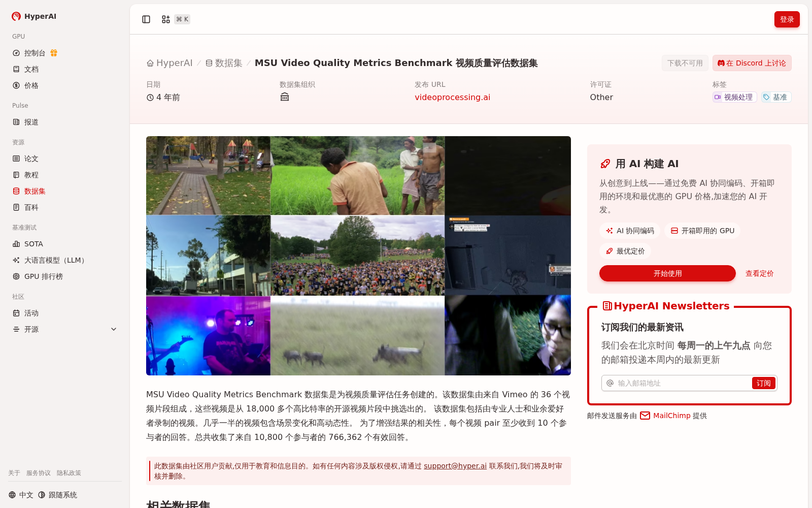The width and height of the screenshot is (812, 508).
Task: Click the dataset preview image collage
Action: tap(358, 256)
